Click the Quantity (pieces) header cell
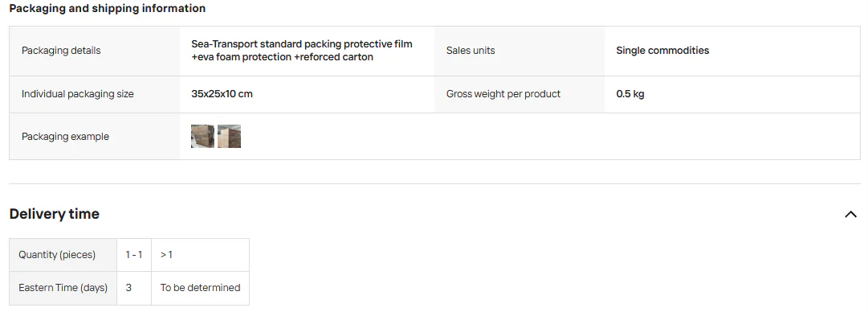 tap(63, 255)
